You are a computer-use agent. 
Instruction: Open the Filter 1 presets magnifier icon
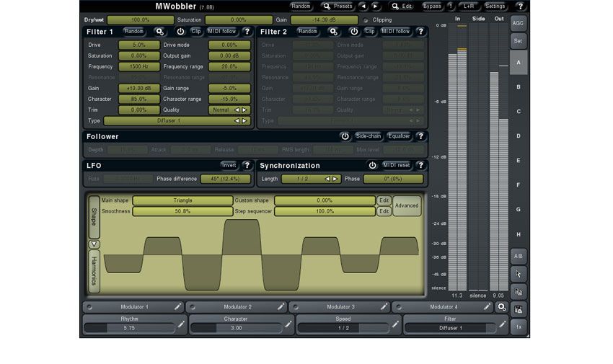(159, 32)
